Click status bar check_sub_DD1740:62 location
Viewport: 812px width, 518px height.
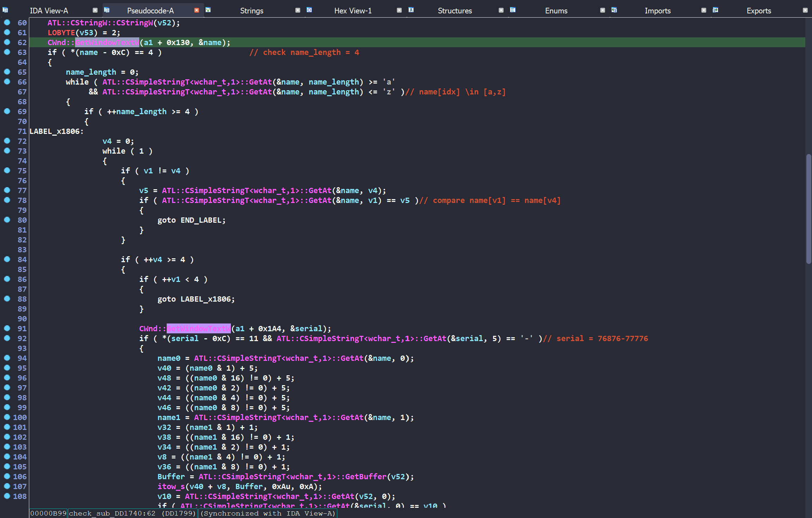[x=132, y=513]
